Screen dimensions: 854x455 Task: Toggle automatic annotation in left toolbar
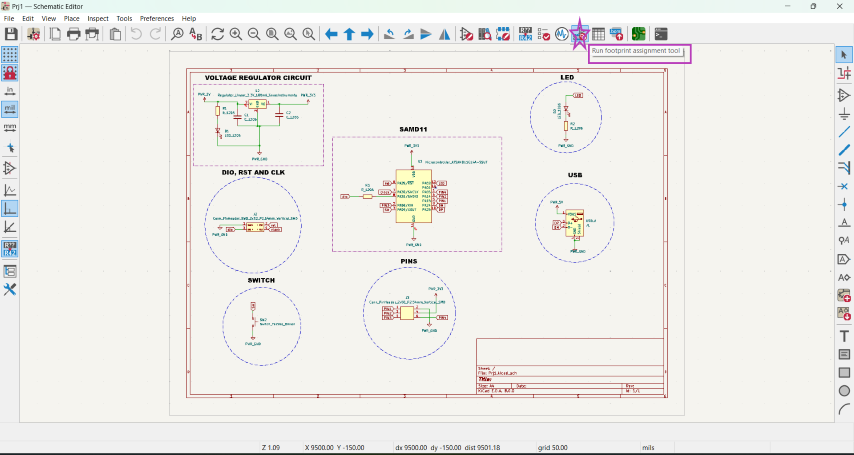[10, 248]
